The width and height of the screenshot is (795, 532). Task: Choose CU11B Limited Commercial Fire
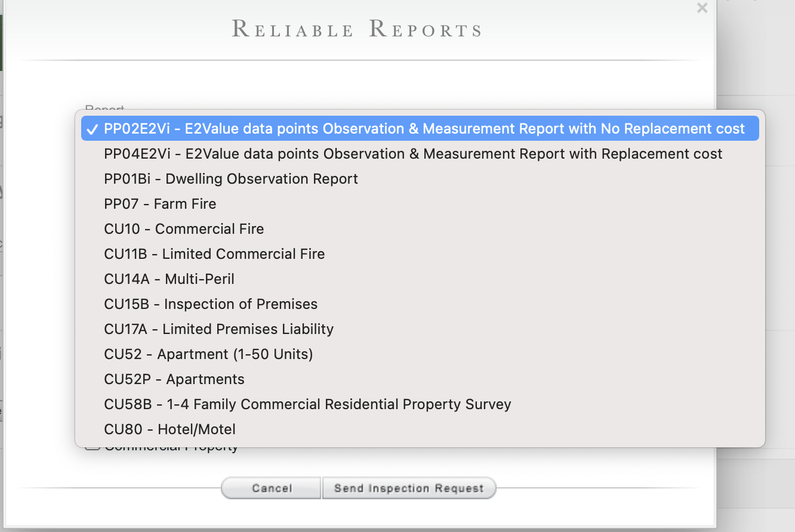[420, 254]
